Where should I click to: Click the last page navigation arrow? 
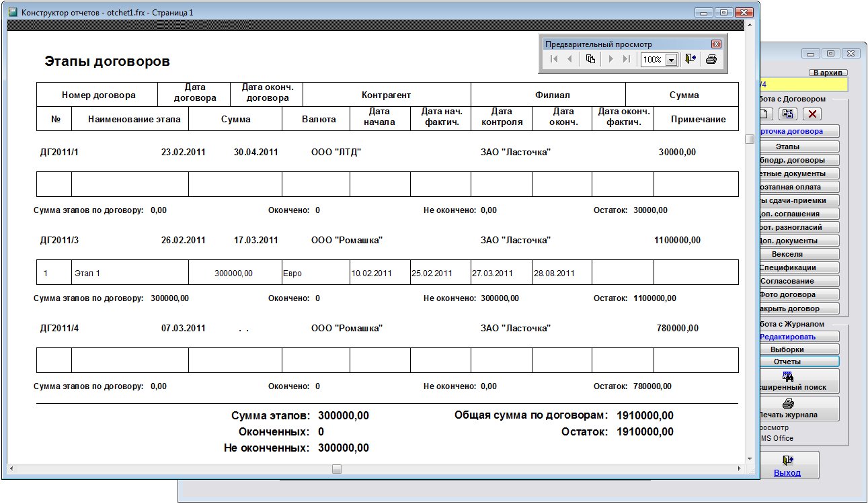[x=627, y=59]
